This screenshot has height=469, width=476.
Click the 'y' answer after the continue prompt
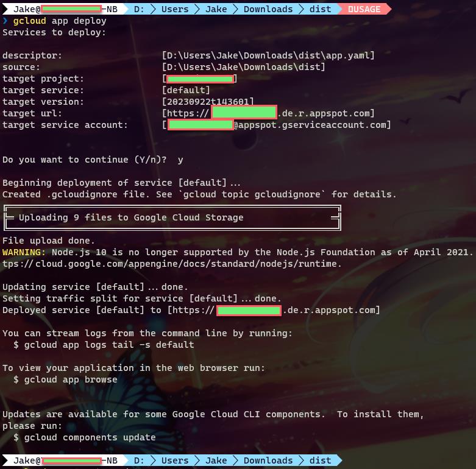180,160
